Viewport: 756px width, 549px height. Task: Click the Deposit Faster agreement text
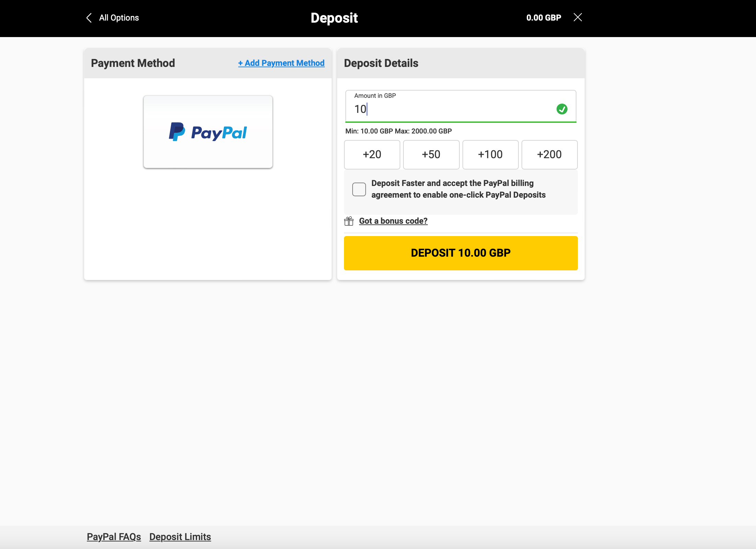coord(458,189)
